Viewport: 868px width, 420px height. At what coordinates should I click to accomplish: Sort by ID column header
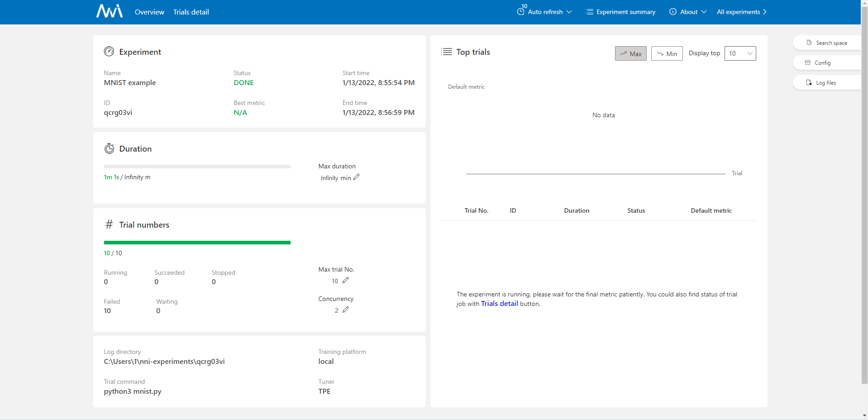(x=513, y=210)
